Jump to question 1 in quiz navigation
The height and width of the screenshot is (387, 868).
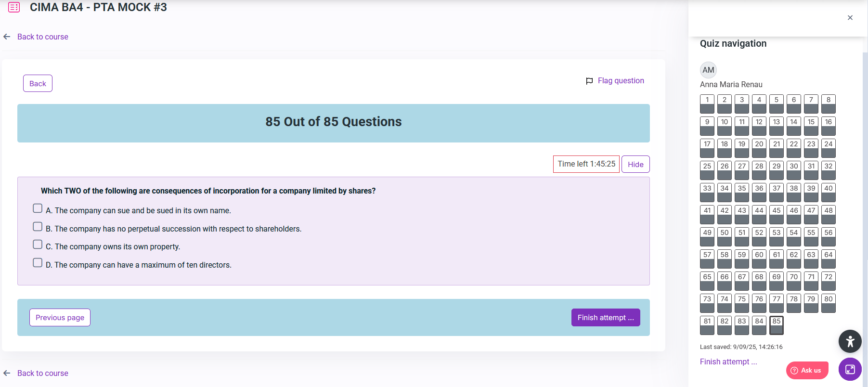pos(707,103)
